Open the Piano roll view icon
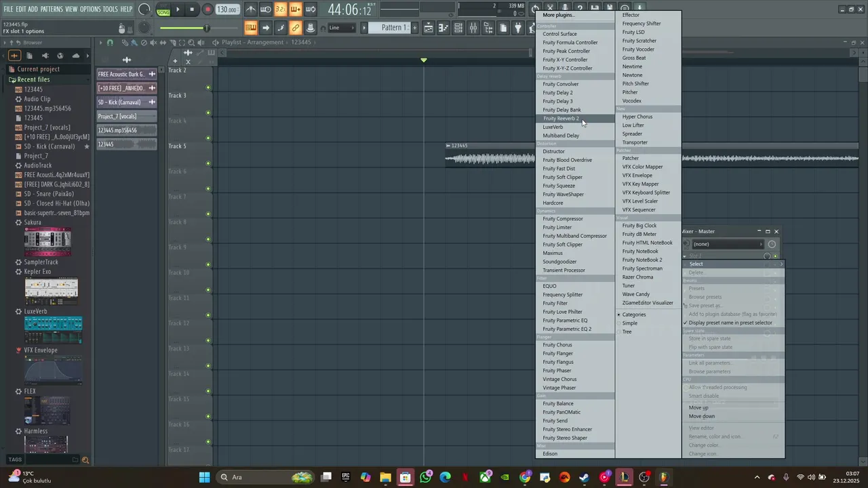 click(x=443, y=28)
